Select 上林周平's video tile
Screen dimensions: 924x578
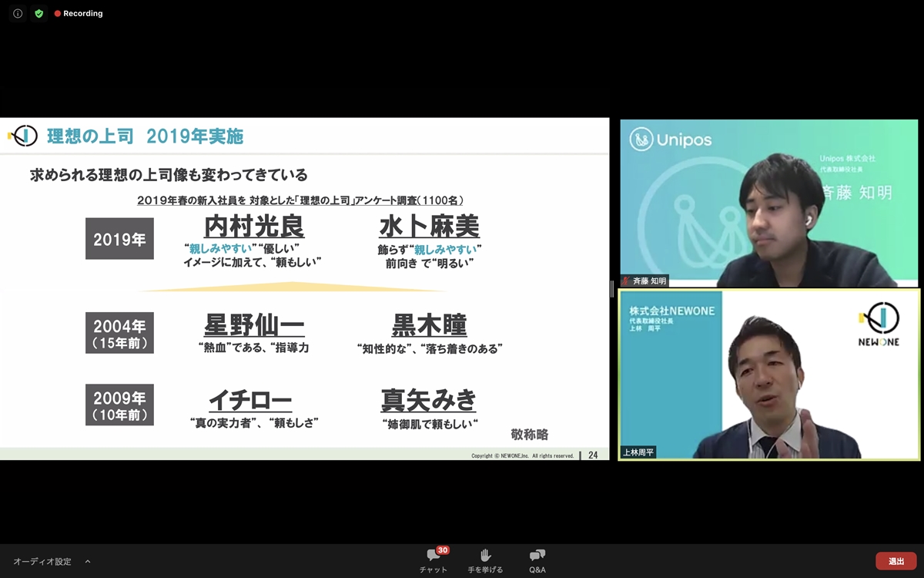(x=768, y=375)
